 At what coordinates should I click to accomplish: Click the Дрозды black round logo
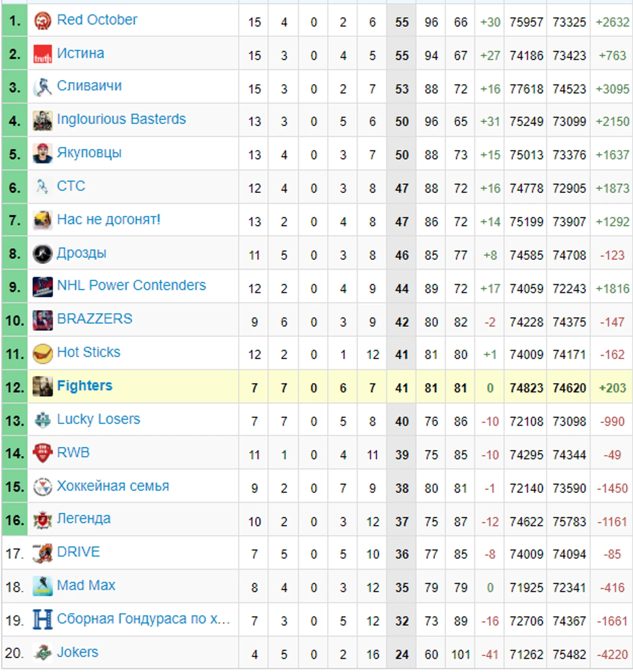tap(42, 254)
